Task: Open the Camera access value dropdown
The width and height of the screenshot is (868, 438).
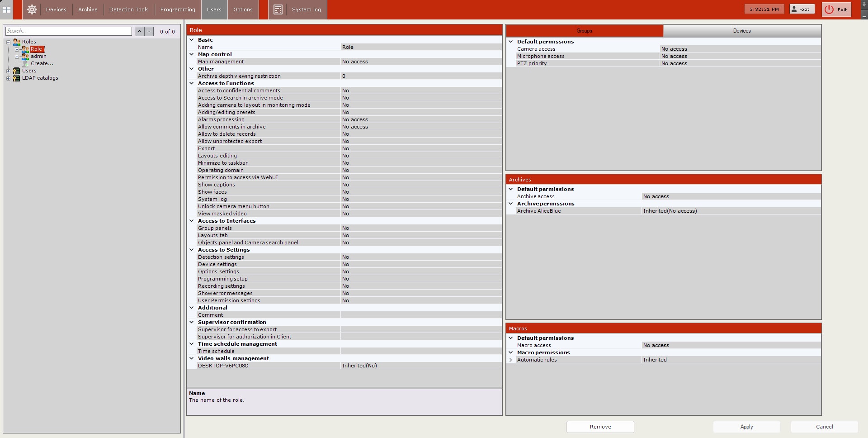Action: pos(740,49)
